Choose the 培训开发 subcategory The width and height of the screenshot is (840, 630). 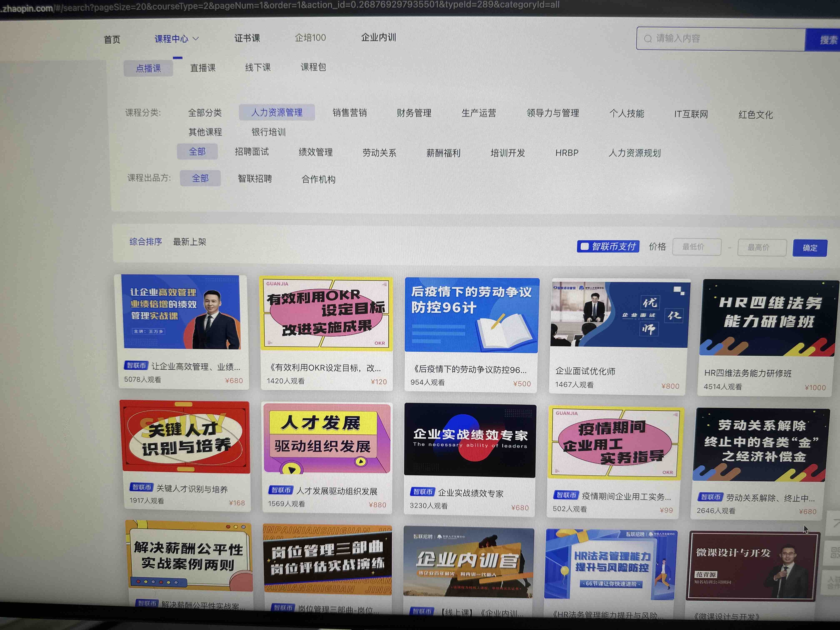[x=508, y=153]
